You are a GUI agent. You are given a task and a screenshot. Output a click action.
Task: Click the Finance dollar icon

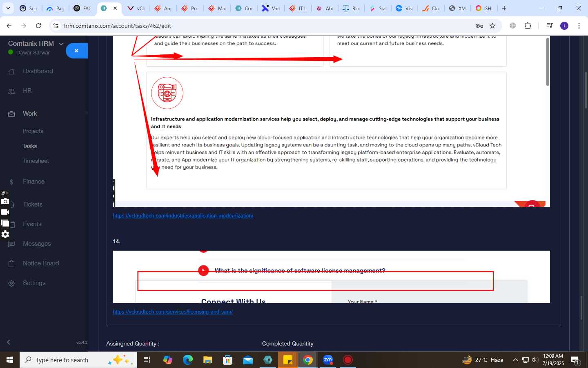(11, 182)
